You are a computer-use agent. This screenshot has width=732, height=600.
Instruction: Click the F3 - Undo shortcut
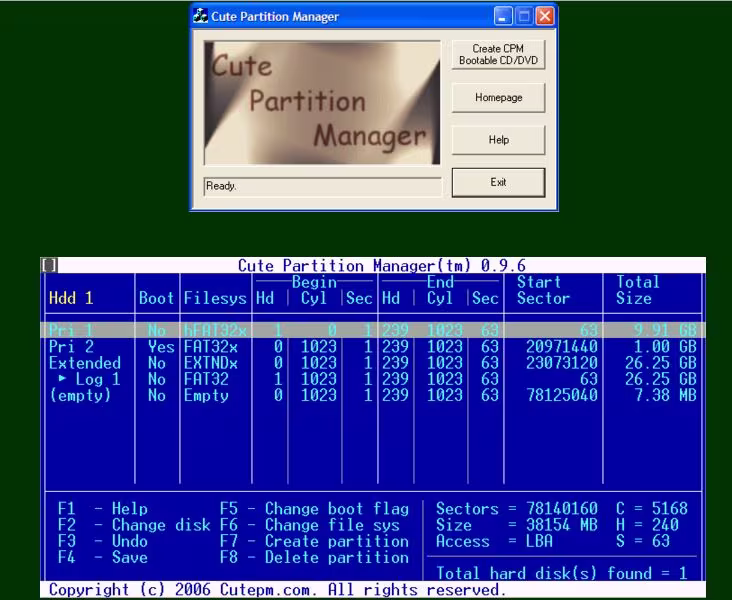[103, 541]
